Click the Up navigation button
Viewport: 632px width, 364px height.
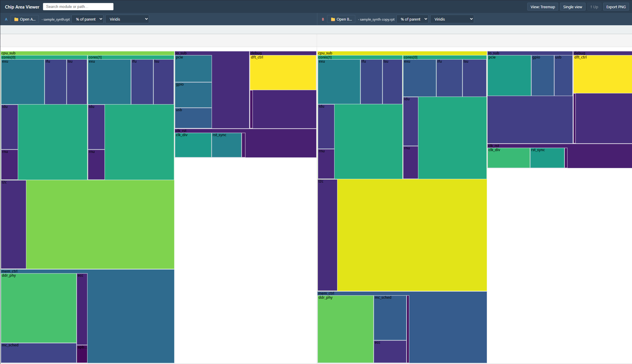pos(594,7)
